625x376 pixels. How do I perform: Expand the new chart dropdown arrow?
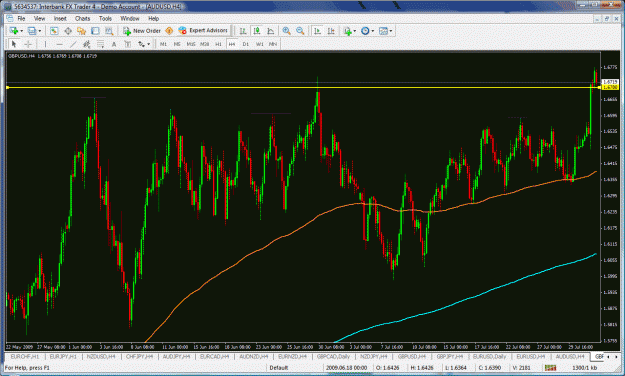[21, 31]
